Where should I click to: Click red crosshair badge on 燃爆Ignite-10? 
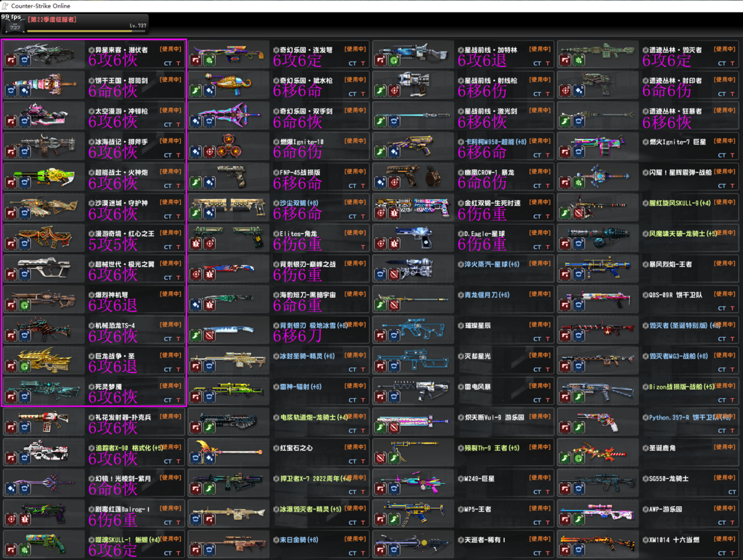pyautogui.click(x=209, y=152)
